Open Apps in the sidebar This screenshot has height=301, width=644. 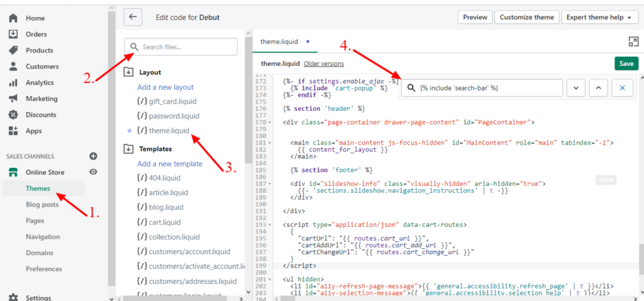34,131
